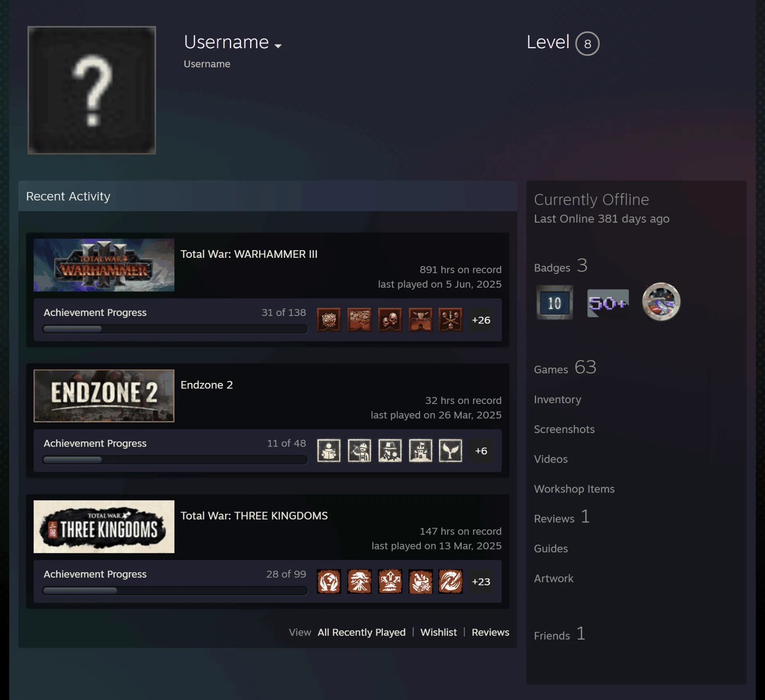View All Recently Played games
Viewport: 765px width, 700px height.
pyautogui.click(x=361, y=632)
